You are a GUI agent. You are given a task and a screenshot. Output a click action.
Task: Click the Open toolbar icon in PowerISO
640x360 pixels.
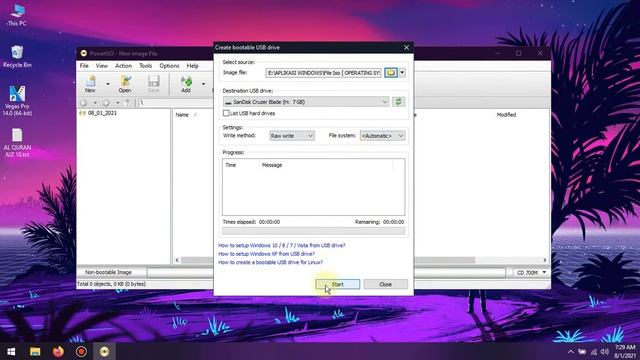tap(125, 84)
